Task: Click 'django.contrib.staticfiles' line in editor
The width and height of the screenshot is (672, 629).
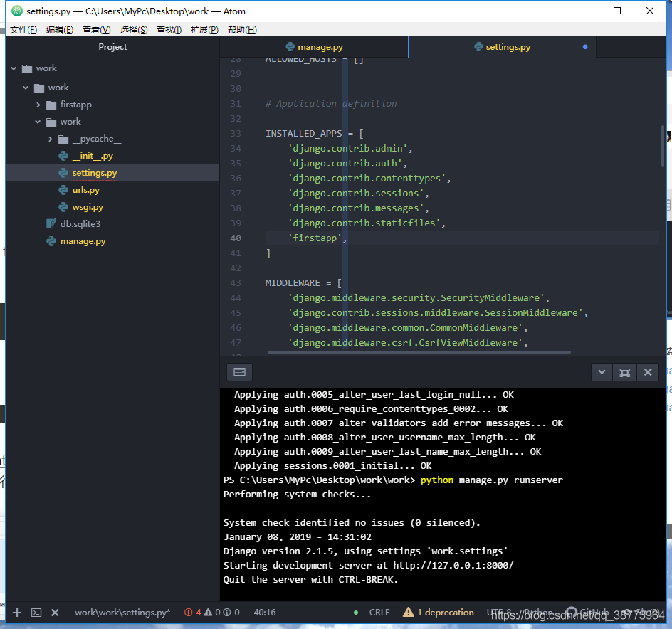Action: tap(367, 223)
